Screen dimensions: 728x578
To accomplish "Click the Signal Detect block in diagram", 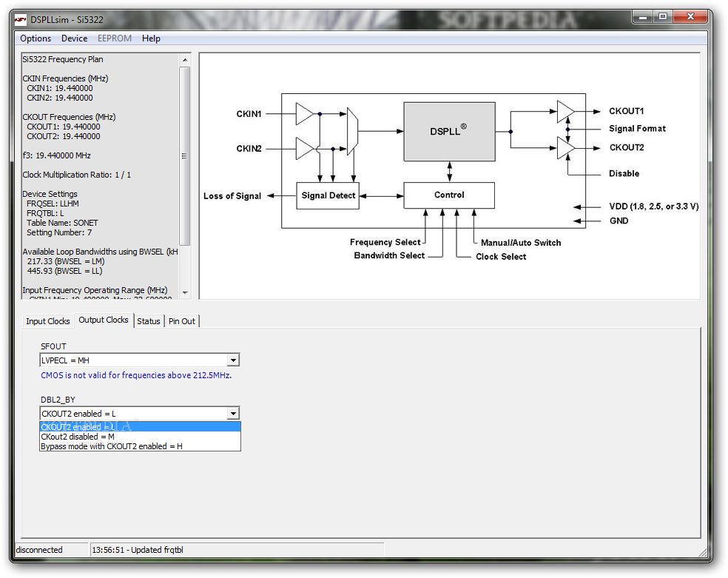I will [x=328, y=196].
